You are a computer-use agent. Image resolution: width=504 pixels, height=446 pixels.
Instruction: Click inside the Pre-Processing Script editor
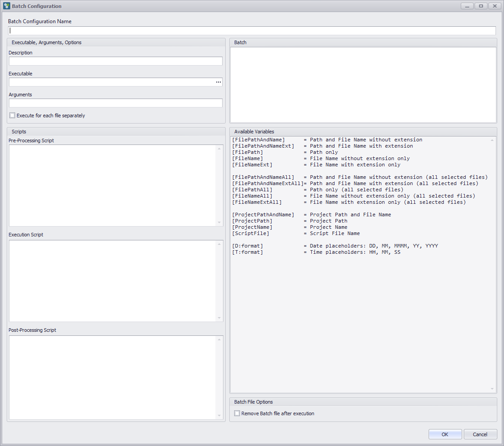coord(112,186)
